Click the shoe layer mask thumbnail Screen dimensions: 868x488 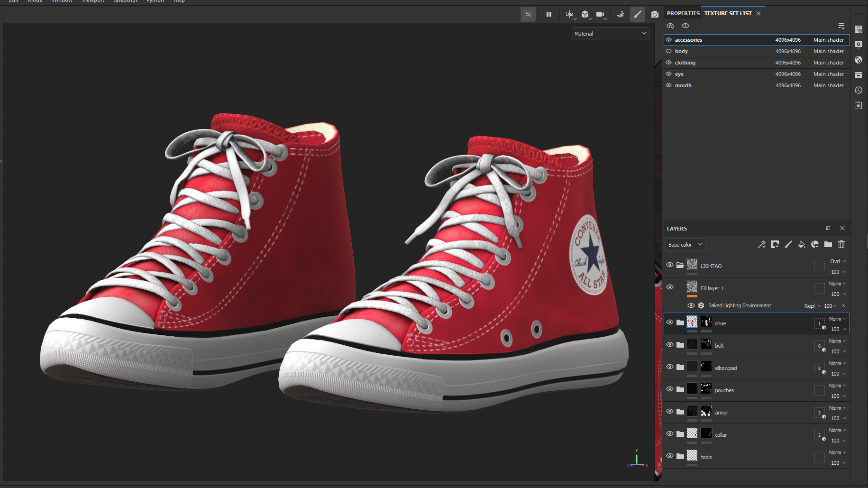click(x=706, y=322)
